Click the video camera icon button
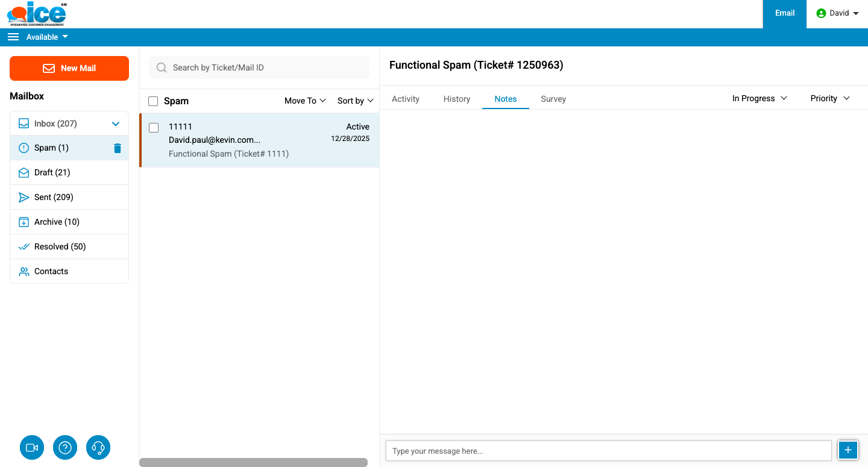868x467 pixels. pos(32,448)
